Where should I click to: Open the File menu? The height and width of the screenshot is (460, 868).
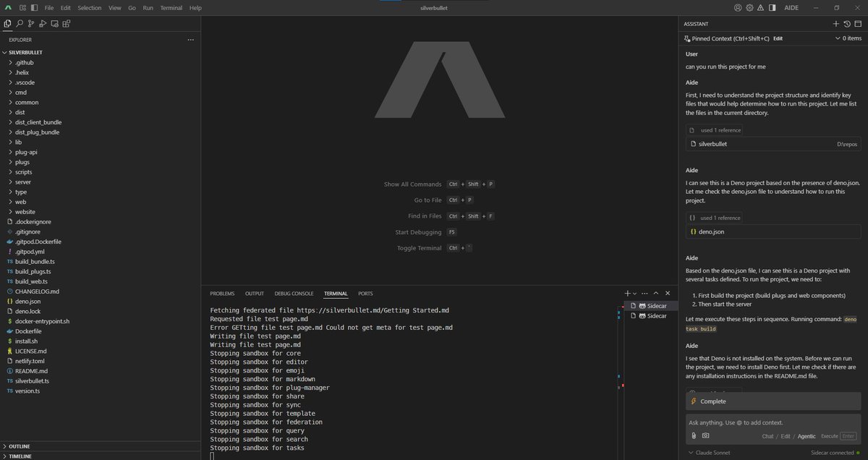pos(49,7)
